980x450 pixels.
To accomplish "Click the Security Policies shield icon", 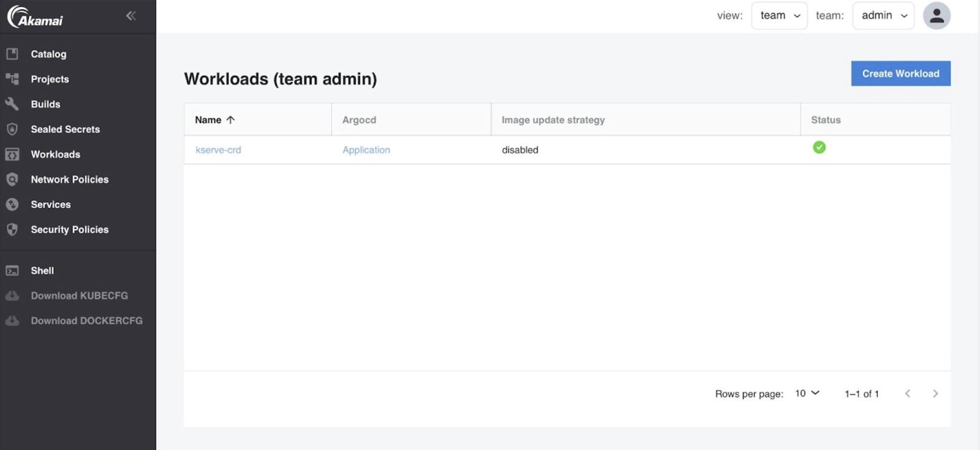I will (x=12, y=230).
